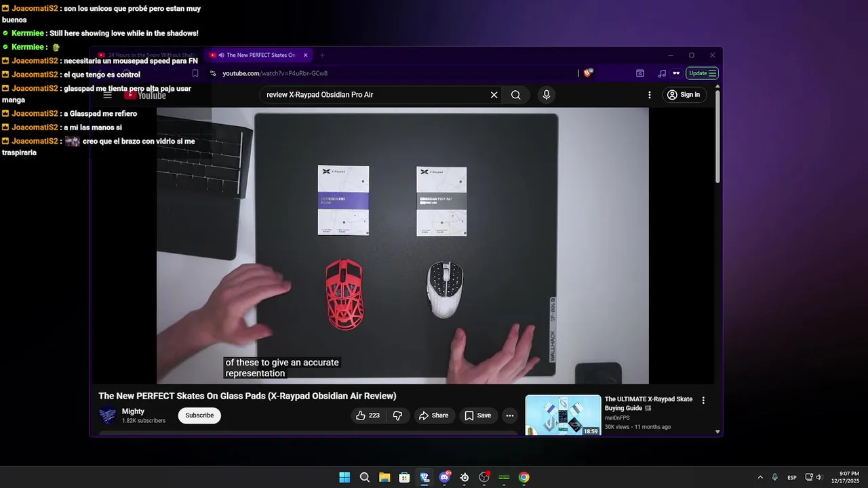Image resolution: width=868 pixels, height=488 pixels.
Task: Open the YouTube hamburger guide menu
Action: [x=107, y=95]
